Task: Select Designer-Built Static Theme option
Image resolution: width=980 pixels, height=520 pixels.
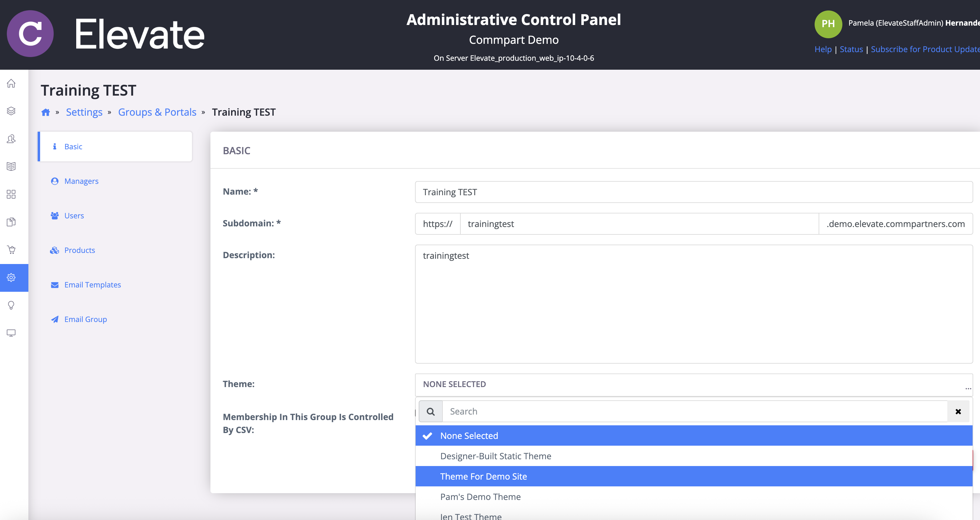Action: click(x=495, y=456)
